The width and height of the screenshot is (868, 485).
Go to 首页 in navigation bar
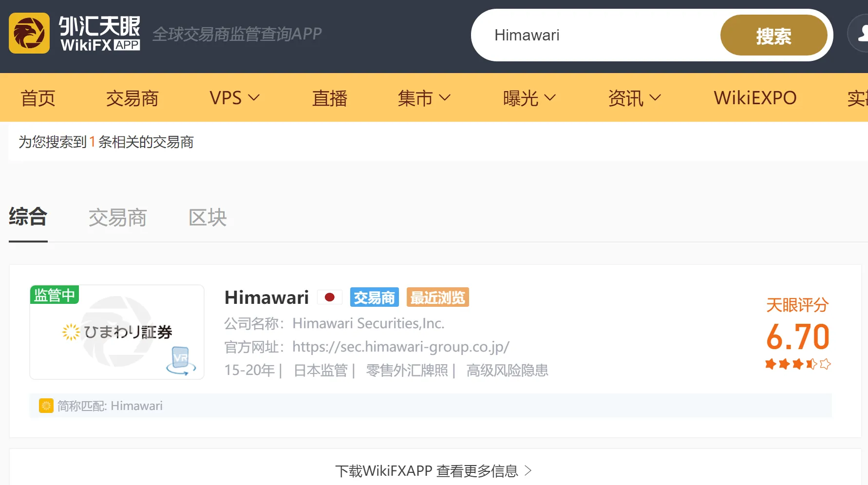[x=38, y=98]
